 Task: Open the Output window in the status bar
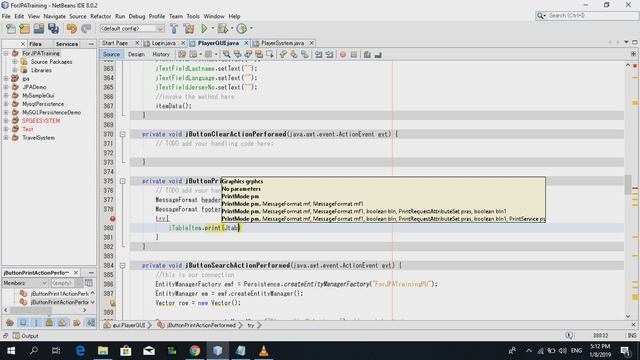click(x=25, y=336)
